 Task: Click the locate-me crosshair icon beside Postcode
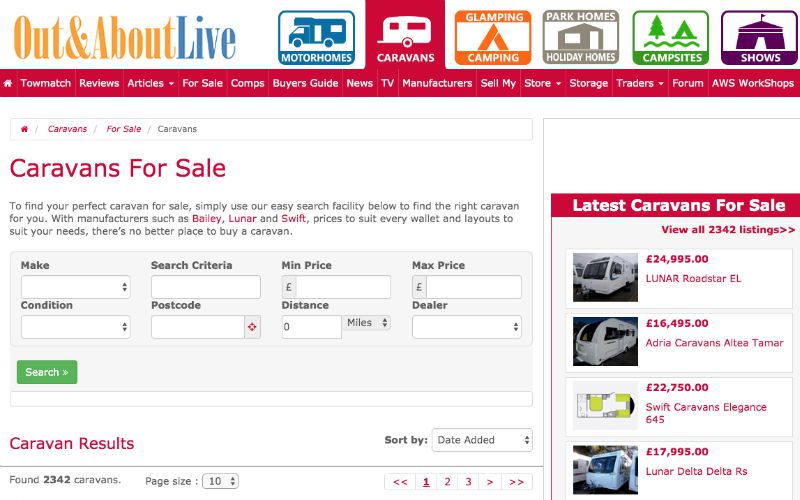click(252, 327)
